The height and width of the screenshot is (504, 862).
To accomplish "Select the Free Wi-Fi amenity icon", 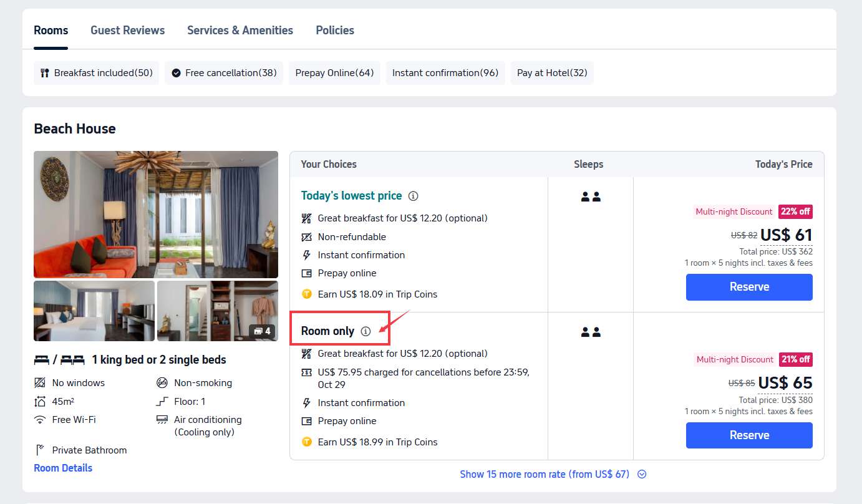I will [39, 419].
